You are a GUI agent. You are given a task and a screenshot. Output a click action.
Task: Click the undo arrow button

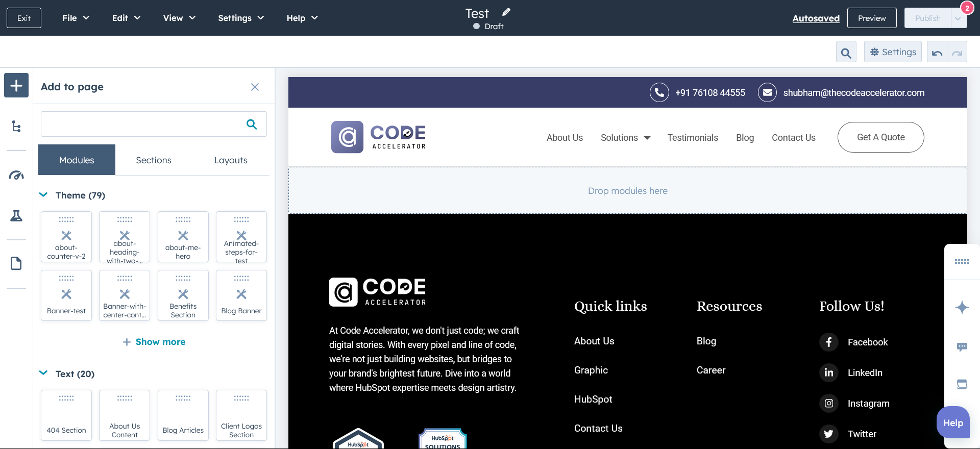[x=937, y=53]
